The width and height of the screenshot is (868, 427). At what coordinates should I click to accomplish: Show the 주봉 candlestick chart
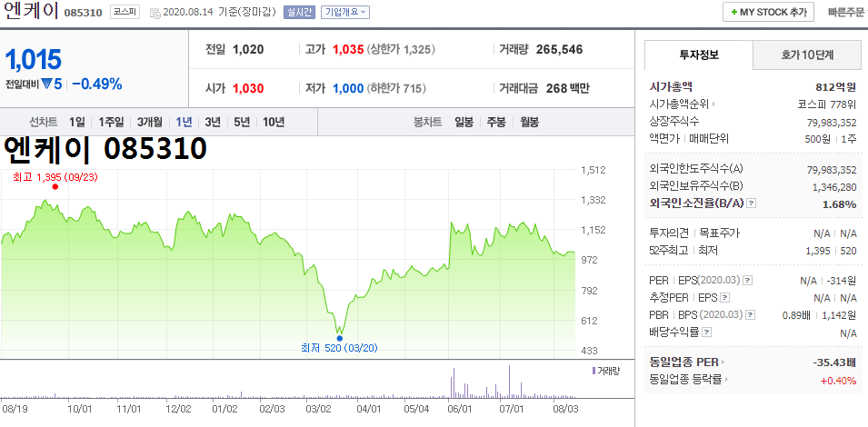(x=496, y=123)
